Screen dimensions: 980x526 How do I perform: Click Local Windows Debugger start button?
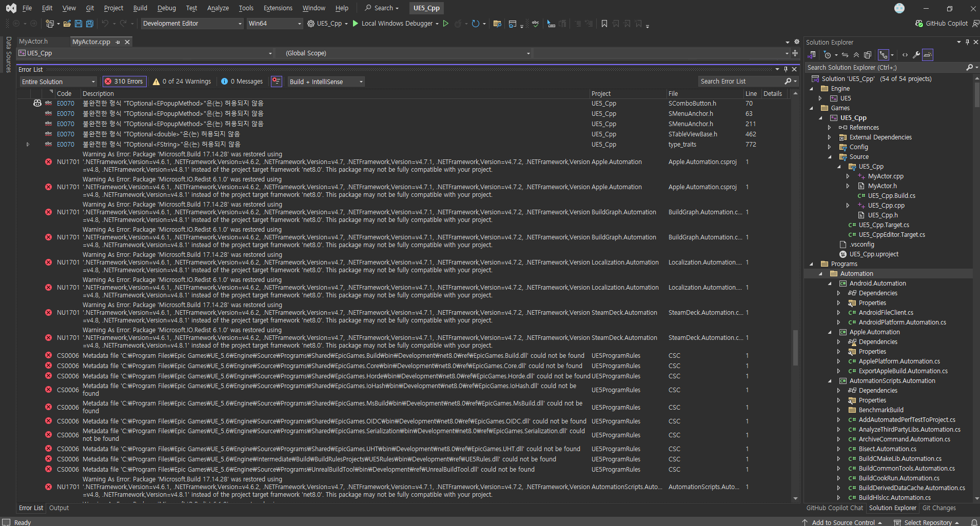click(395, 24)
